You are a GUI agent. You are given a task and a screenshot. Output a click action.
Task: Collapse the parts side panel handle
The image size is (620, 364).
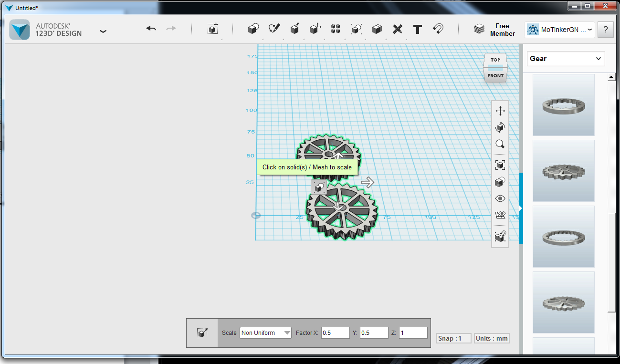point(521,208)
